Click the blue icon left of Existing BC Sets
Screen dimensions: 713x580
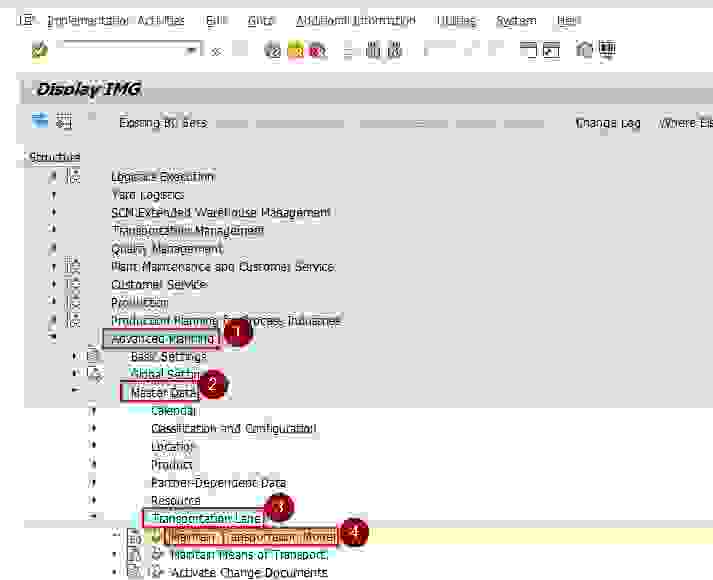pos(40,121)
